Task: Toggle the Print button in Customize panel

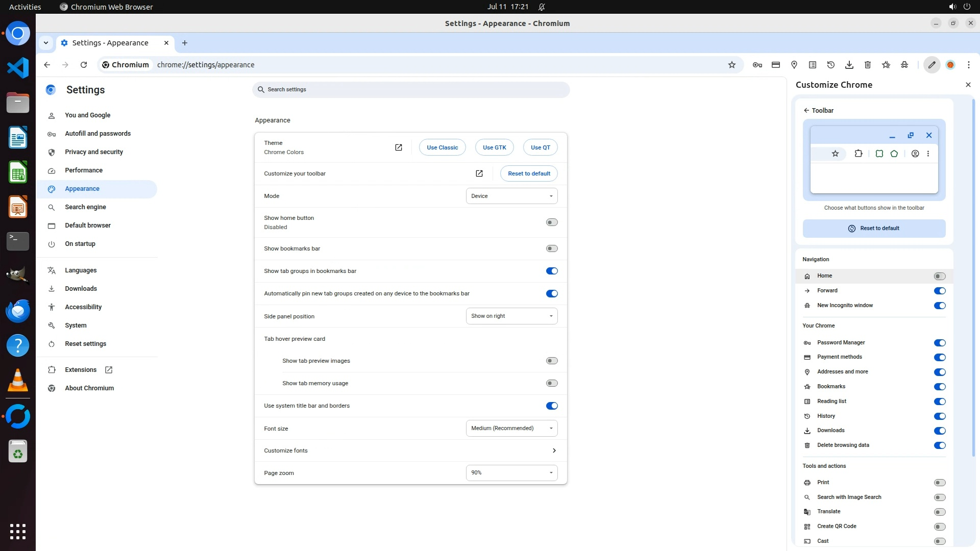Action: pyautogui.click(x=940, y=483)
